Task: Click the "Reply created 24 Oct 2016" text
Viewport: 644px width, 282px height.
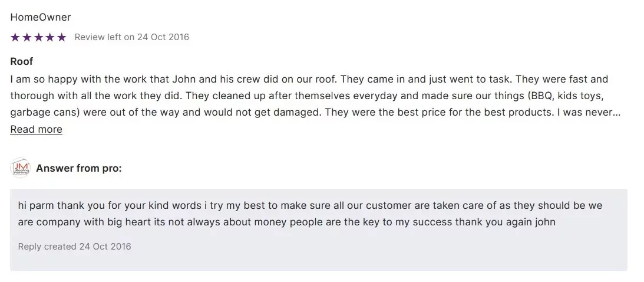Action: [x=75, y=246]
